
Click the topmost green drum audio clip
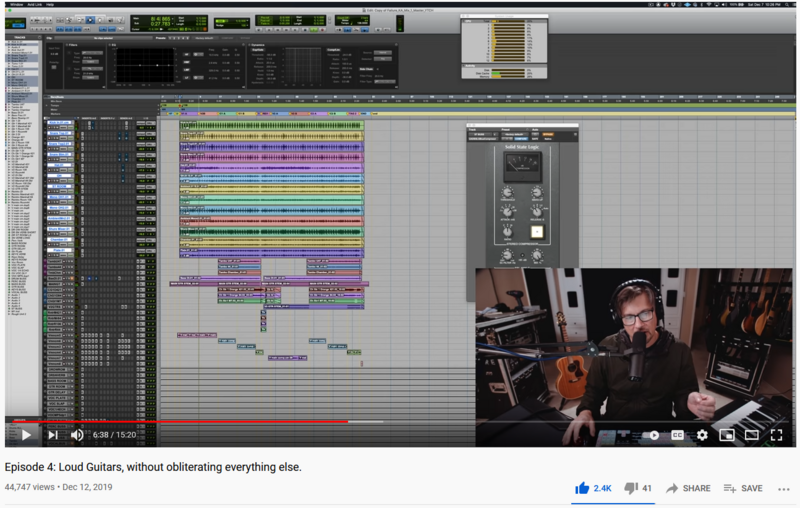tap(271, 125)
